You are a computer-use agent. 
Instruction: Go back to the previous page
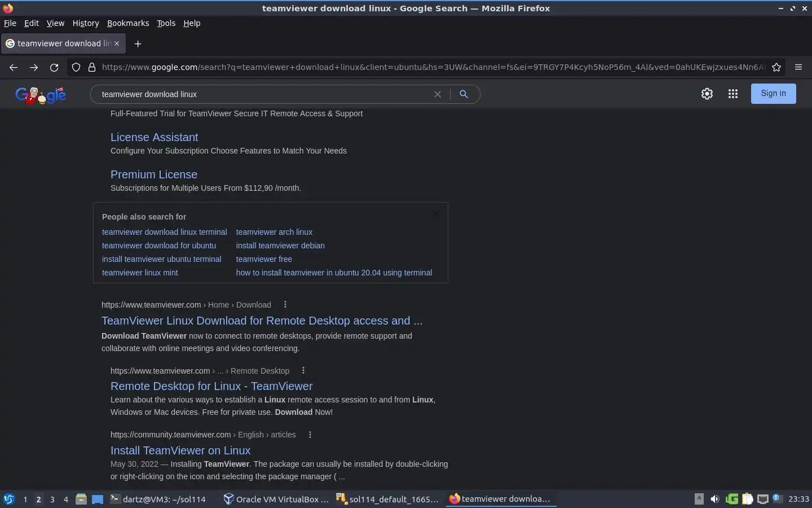(x=14, y=67)
